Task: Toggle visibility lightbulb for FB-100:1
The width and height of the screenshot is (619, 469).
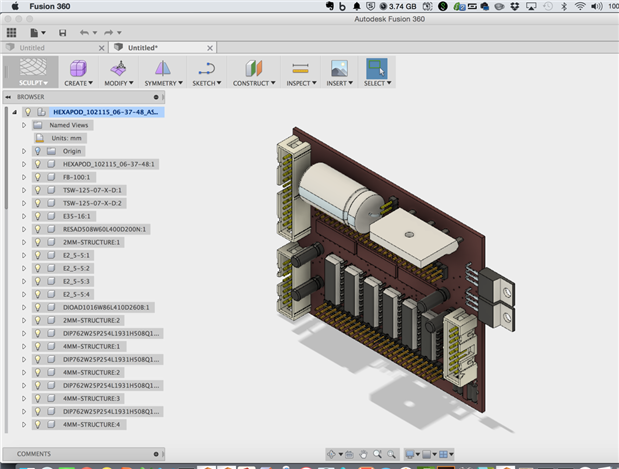Action: point(37,176)
